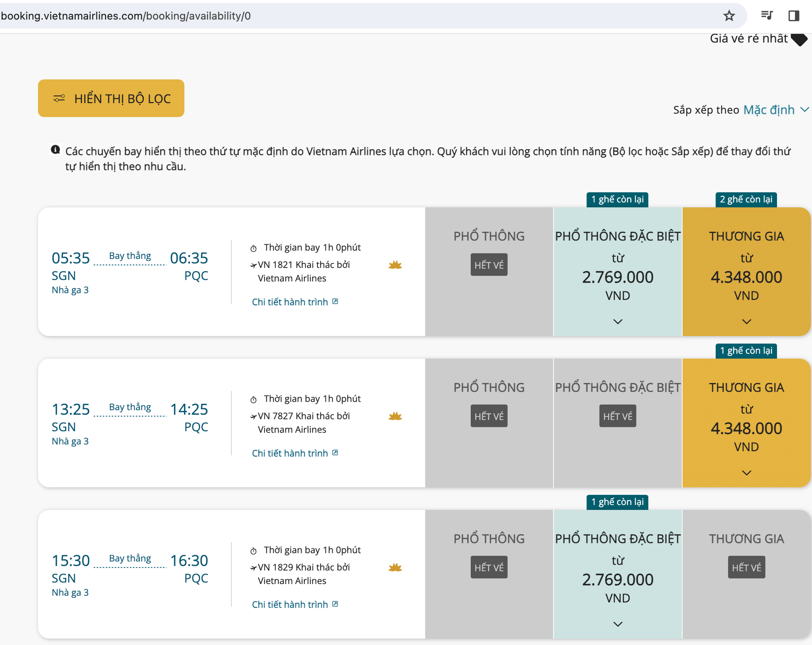Open browser side panel icon
The image size is (812, 645).
(794, 16)
